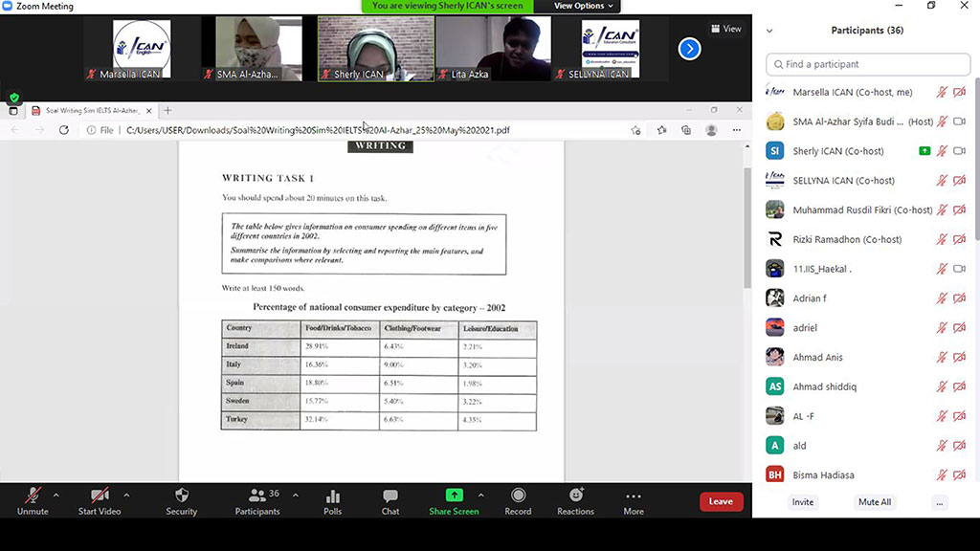
Task: Click the participants list scrollbar
Action: pos(977,158)
